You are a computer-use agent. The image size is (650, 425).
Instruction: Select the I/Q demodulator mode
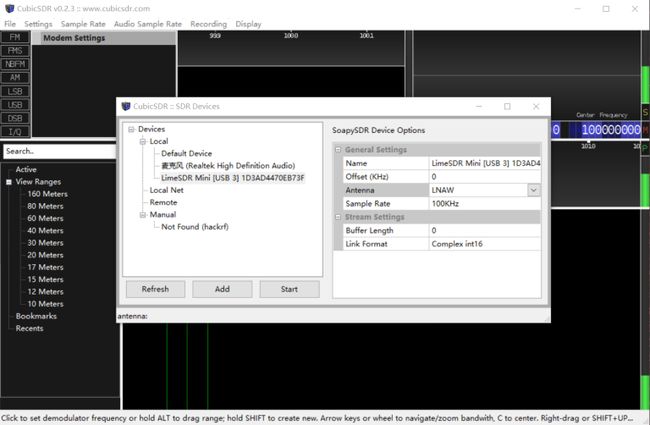coord(15,131)
